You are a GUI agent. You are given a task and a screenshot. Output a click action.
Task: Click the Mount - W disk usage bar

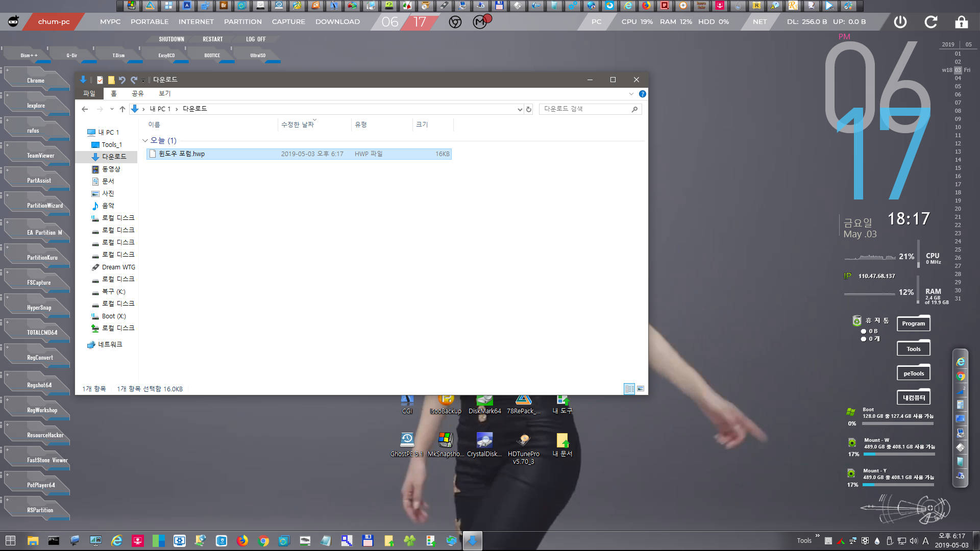899,454
